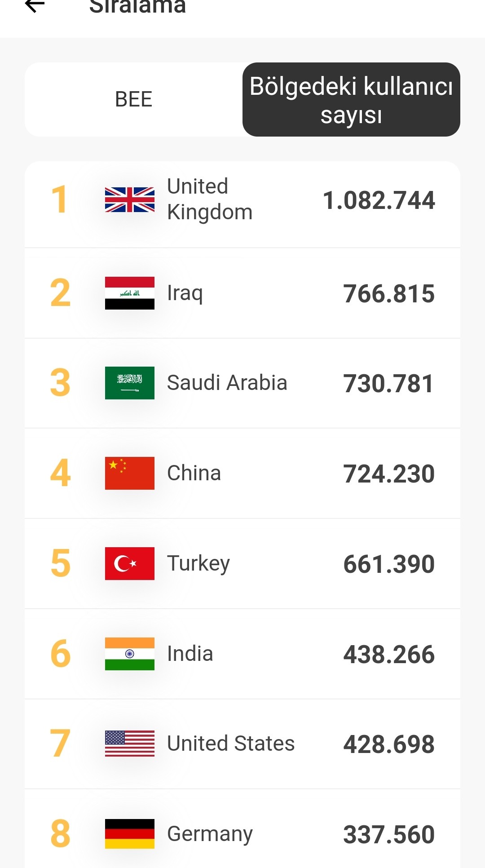
Task: Select the Saudi Arabia country name
Action: click(227, 383)
